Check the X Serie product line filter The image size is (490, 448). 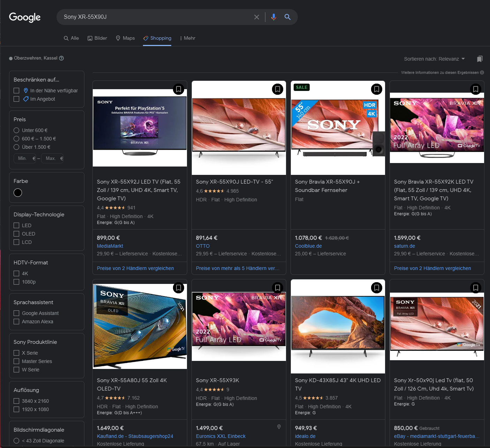16,353
